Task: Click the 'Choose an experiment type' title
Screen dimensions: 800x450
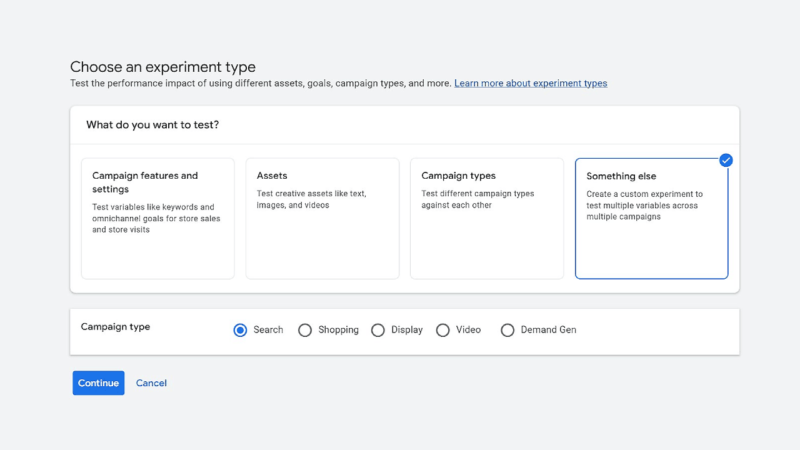Action: pyautogui.click(x=163, y=67)
